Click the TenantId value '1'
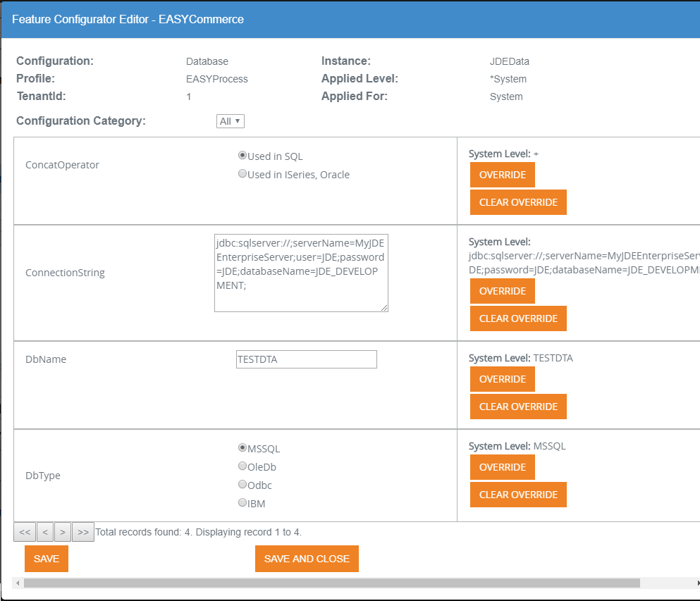Screen dimensions: 700x601 [189, 97]
